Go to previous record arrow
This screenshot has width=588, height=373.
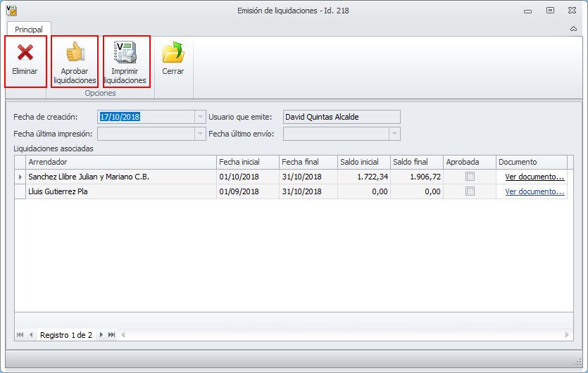click(x=31, y=335)
